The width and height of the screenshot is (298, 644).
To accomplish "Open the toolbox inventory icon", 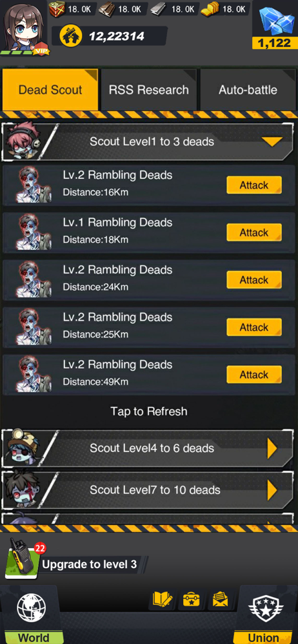I will [192, 600].
